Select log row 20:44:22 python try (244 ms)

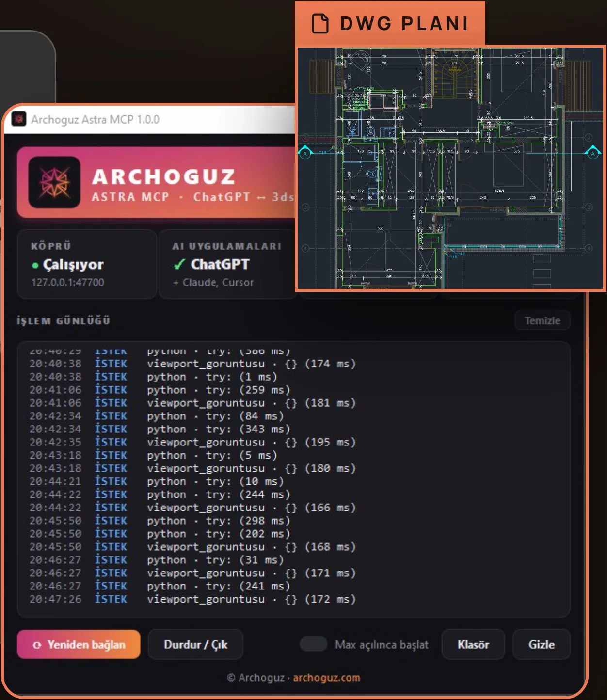[160, 494]
